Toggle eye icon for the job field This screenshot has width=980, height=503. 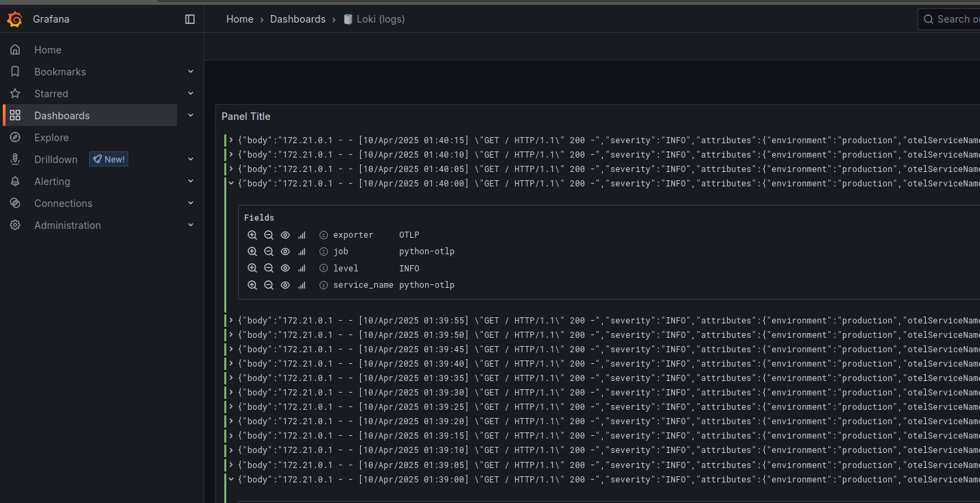pyautogui.click(x=285, y=251)
